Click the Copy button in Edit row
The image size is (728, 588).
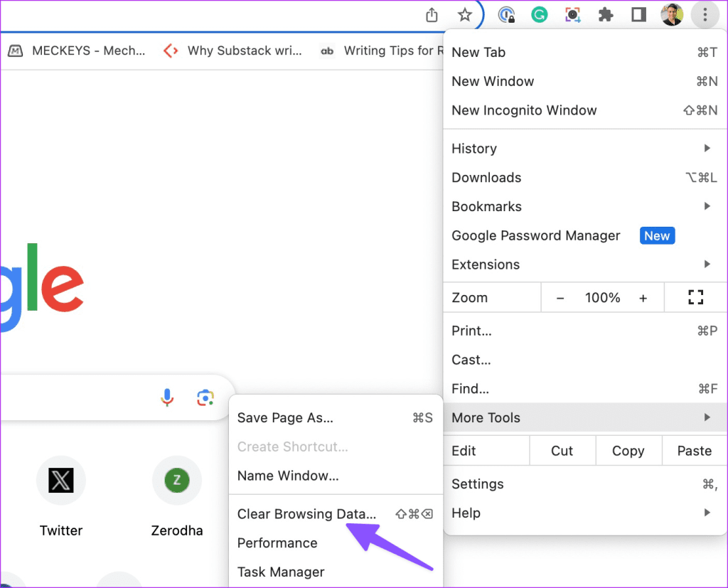pos(628,451)
